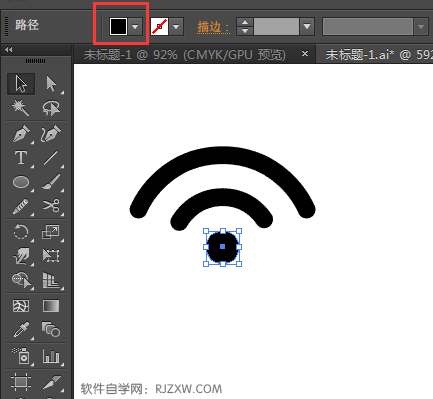The height and width of the screenshot is (399, 433).
Task: Click the bottom-left bounding box handle
Action: (206, 264)
